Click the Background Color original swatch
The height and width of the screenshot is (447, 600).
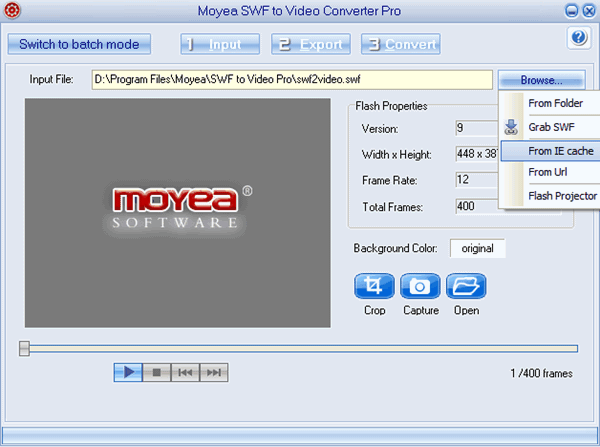point(477,248)
